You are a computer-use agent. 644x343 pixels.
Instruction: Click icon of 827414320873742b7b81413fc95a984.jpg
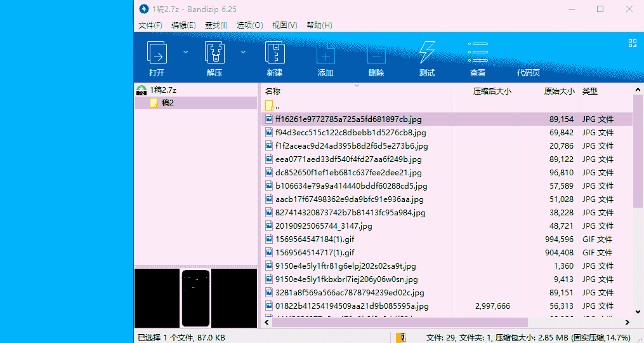click(x=269, y=212)
